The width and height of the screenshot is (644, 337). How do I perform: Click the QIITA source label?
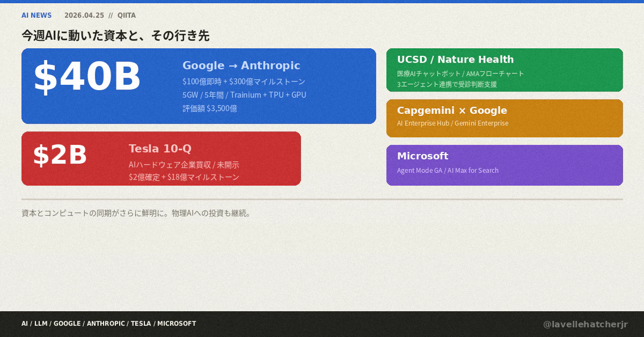127,15
